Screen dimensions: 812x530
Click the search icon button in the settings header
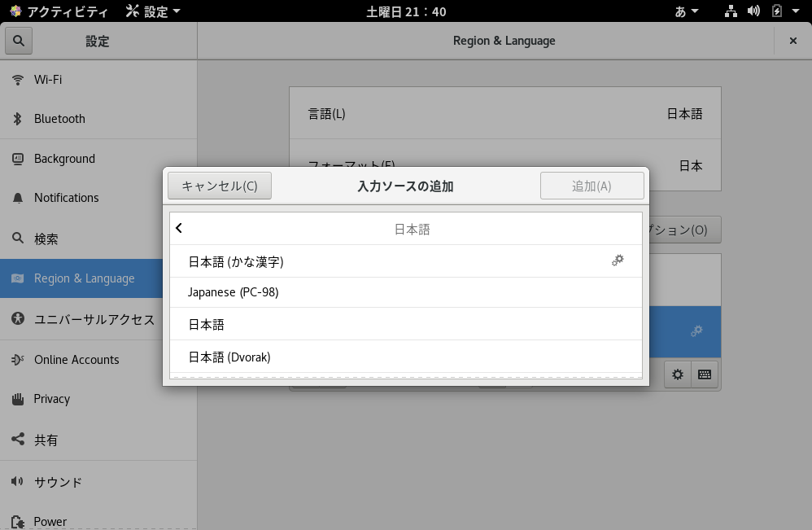[19, 41]
